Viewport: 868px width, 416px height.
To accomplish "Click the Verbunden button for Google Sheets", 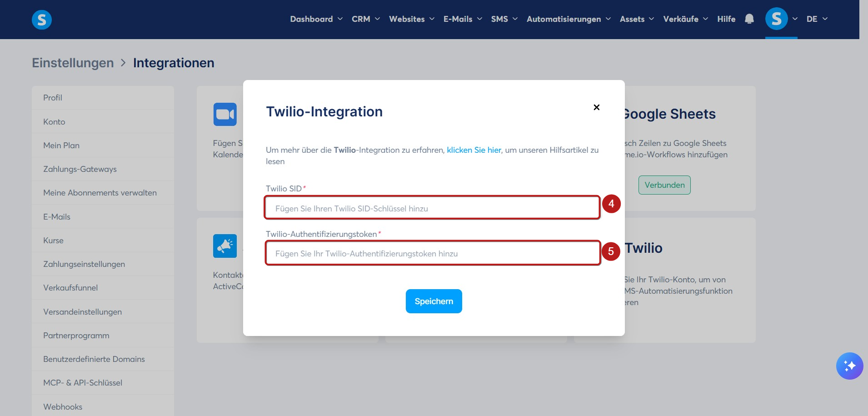I will pos(664,185).
